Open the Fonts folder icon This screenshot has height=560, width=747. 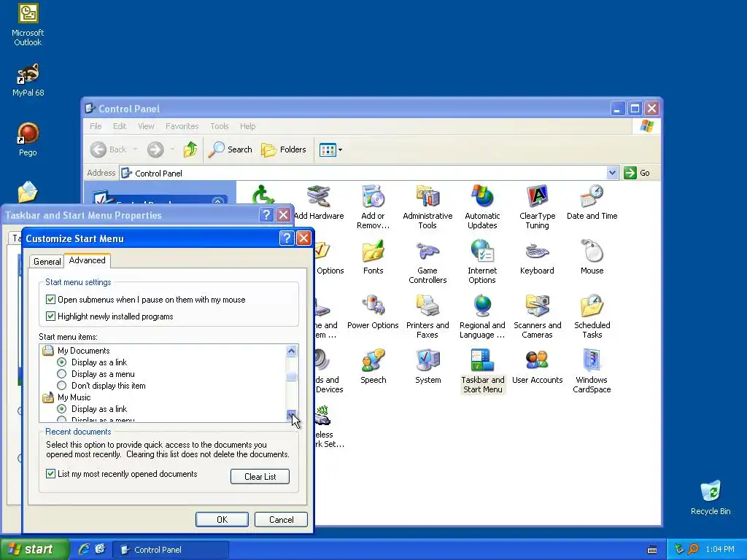[x=373, y=257]
